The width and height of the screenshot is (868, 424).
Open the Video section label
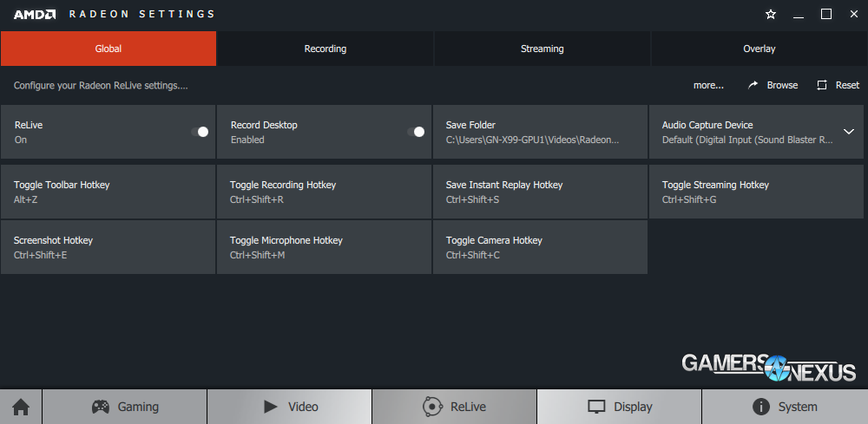tap(303, 408)
